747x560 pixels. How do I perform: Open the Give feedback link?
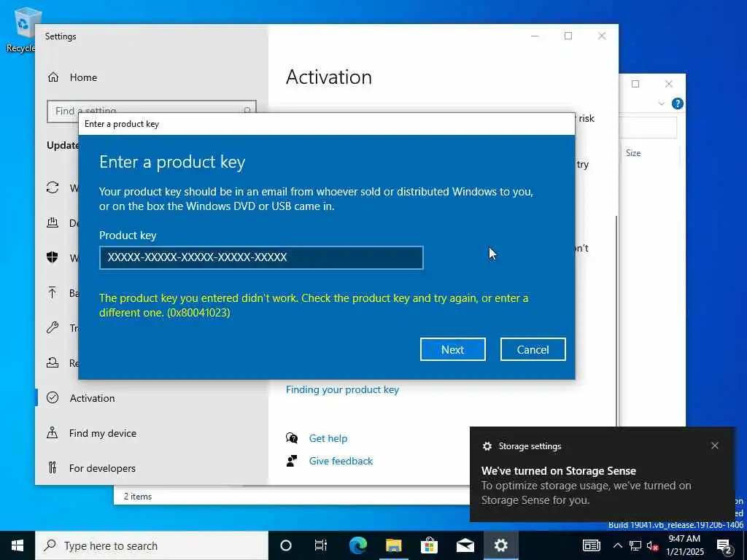[x=341, y=461]
